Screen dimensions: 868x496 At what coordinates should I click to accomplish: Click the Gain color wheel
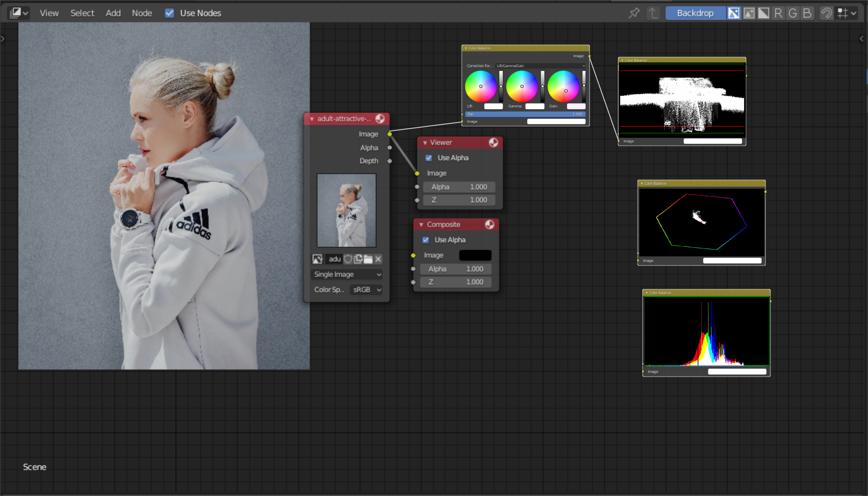[x=564, y=86]
